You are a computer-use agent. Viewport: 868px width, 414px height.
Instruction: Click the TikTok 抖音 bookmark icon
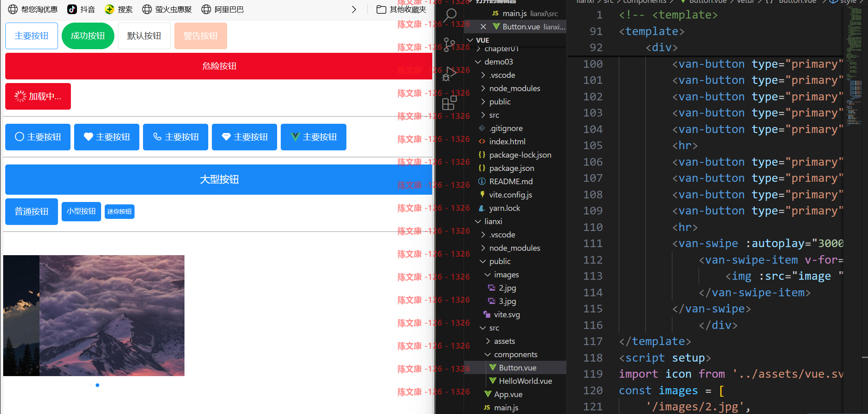(x=72, y=9)
